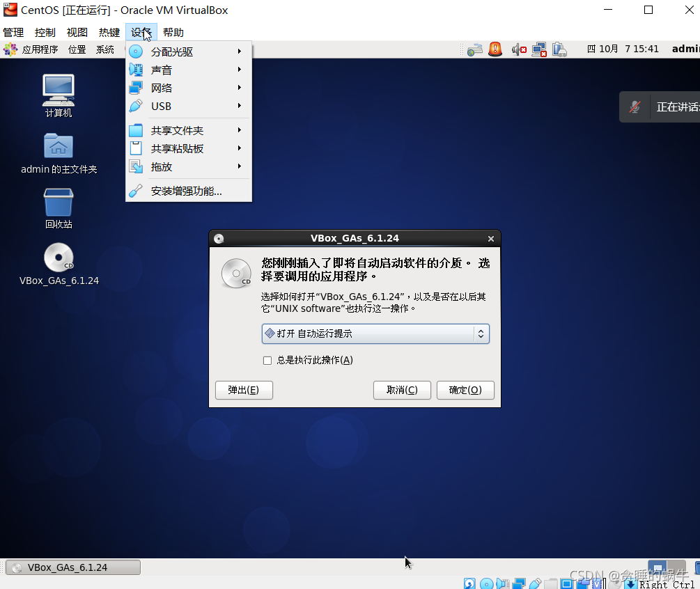Expand the USB submenu arrow

point(240,105)
